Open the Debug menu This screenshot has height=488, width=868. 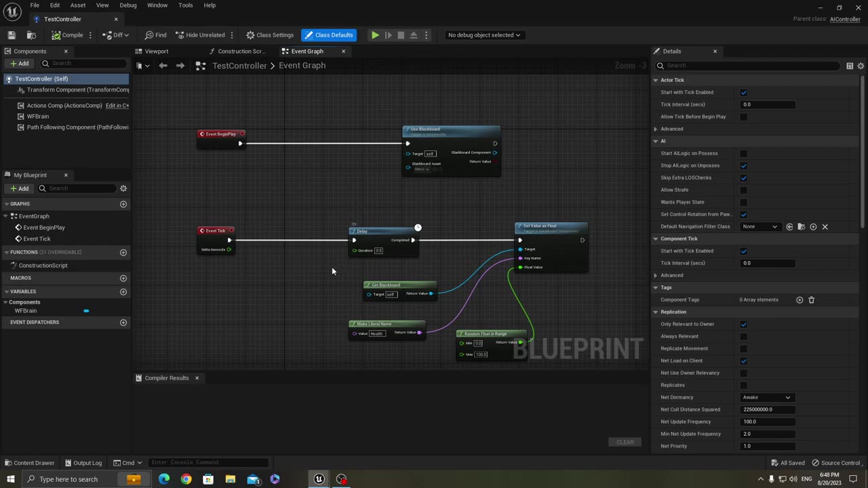[x=128, y=5]
